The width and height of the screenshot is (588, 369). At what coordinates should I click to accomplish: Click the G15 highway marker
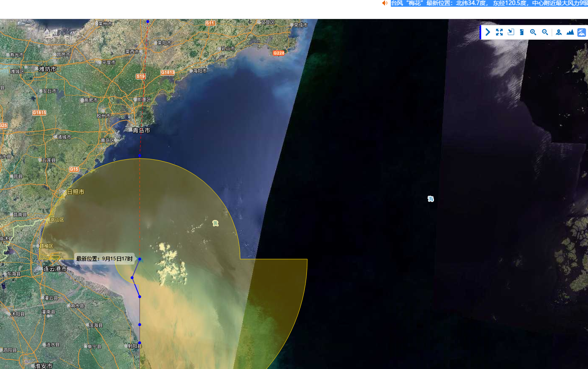74,169
